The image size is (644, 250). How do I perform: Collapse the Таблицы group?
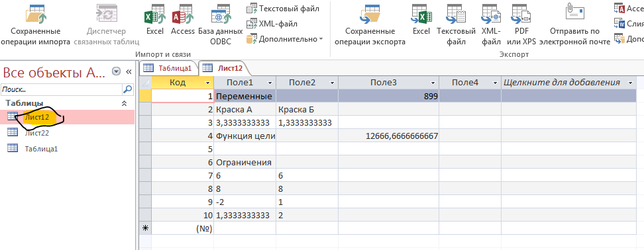[x=124, y=103]
